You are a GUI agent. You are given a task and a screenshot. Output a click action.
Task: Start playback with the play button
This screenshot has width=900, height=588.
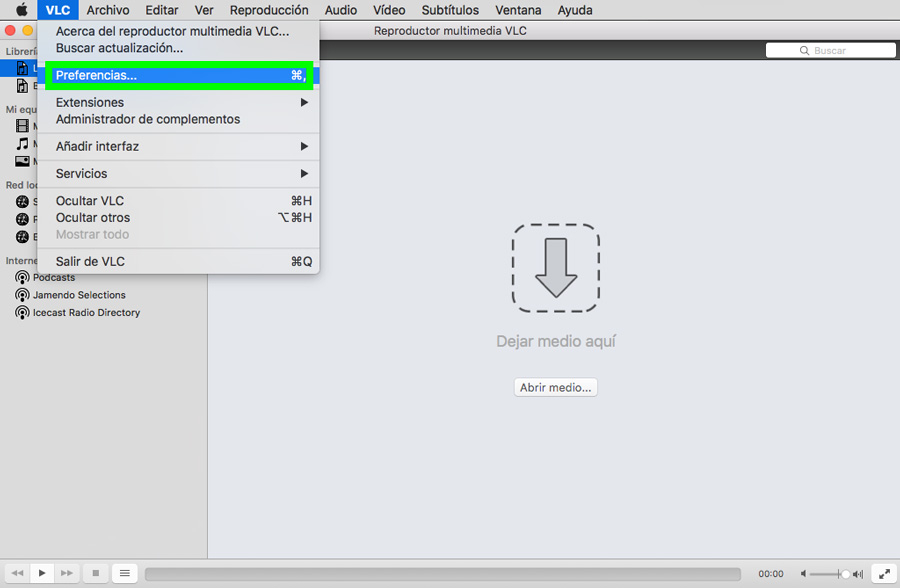click(x=42, y=573)
